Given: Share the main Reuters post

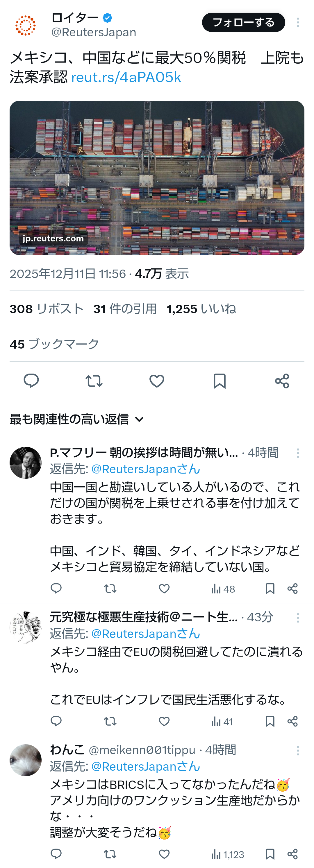Looking at the screenshot, I should point(282,381).
